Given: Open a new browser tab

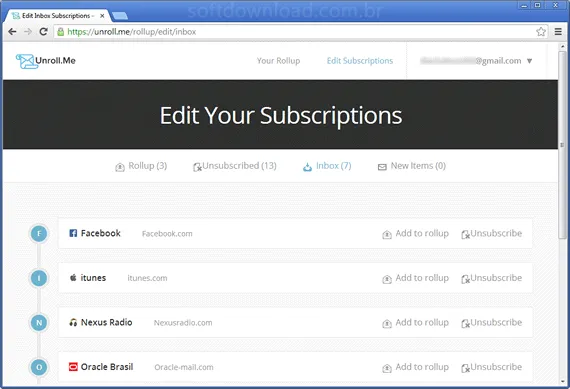Looking at the screenshot, I should click(x=120, y=16).
